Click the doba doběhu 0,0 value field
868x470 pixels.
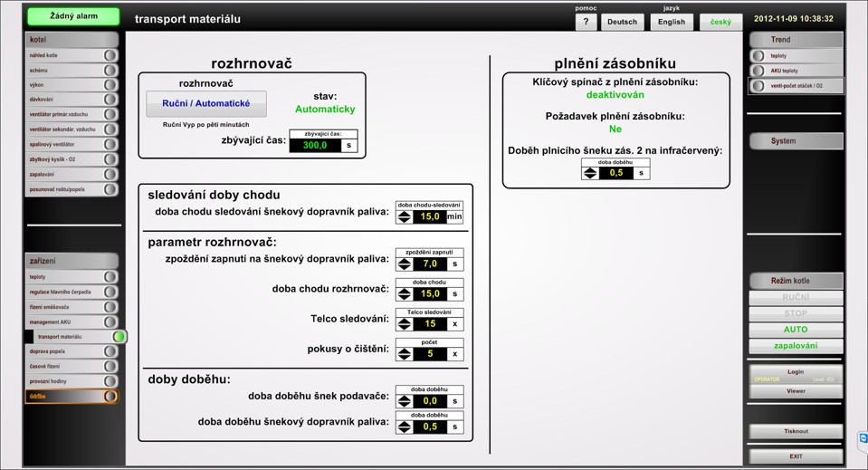click(x=430, y=401)
